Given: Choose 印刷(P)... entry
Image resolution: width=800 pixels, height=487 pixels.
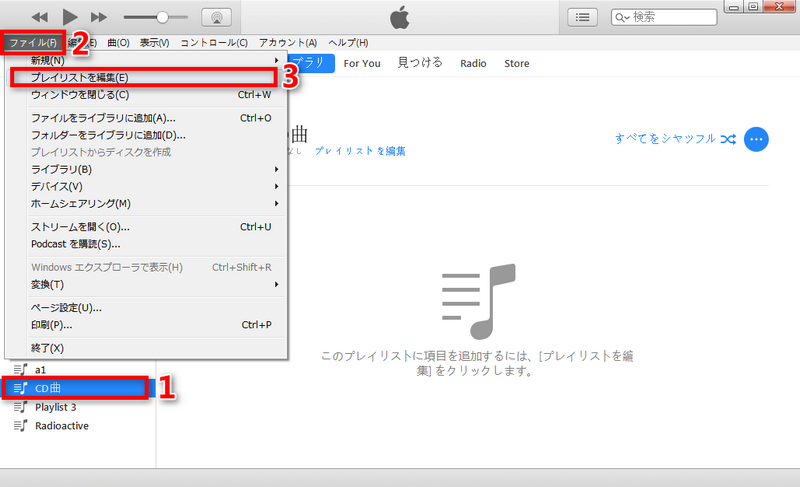Looking at the screenshot, I should [146, 325].
